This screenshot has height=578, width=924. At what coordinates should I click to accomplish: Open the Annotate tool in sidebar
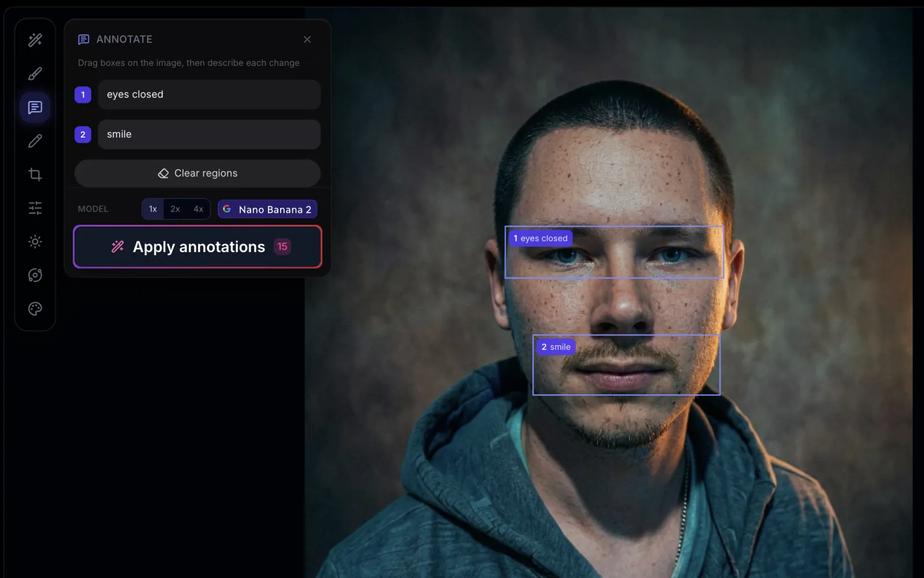[35, 108]
